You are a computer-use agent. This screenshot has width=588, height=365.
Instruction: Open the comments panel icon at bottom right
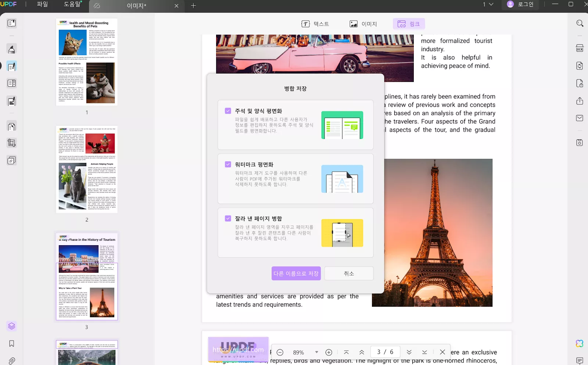pyautogui.click(x=580, y=360)
